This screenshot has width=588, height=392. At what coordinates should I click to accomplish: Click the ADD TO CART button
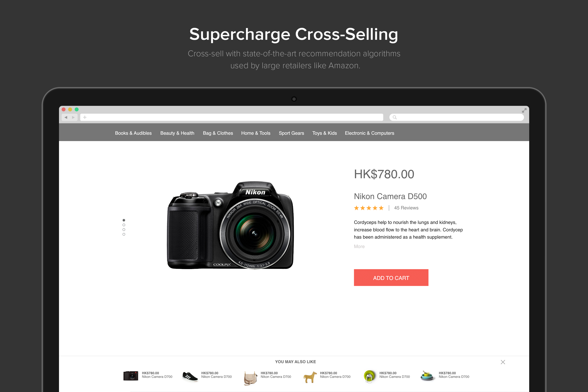391,278
